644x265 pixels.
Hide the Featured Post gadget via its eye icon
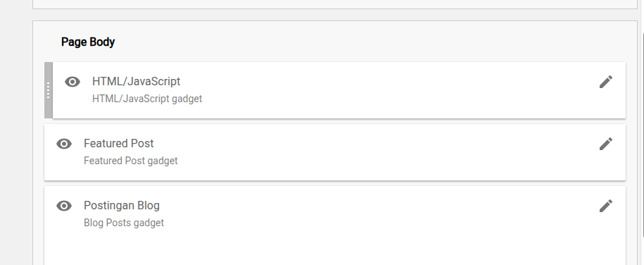point(64,144)
